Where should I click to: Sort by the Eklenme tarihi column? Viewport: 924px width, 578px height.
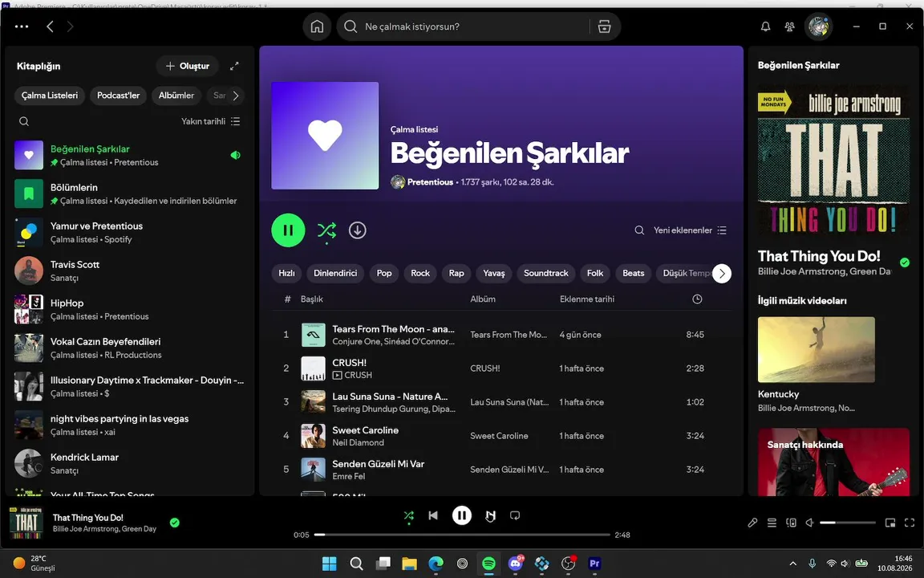click(x=587, y=299)
